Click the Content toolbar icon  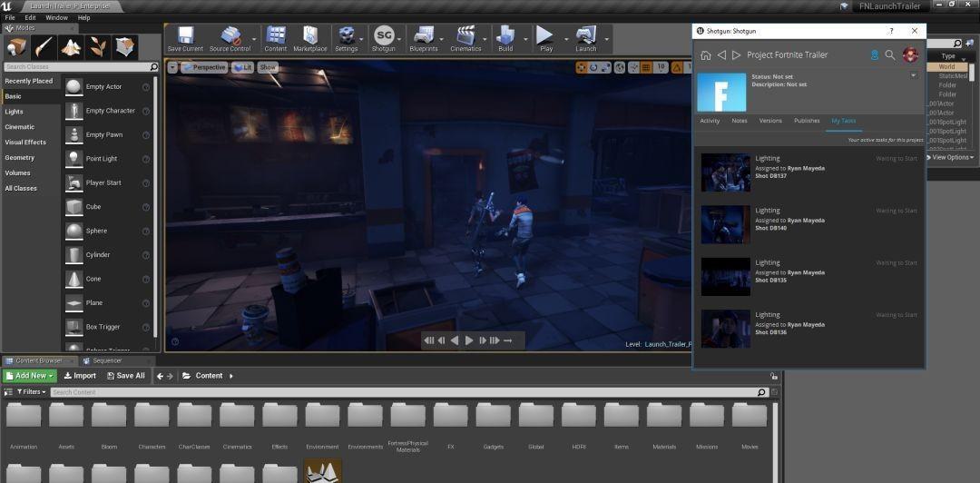(x=276, y=39)
